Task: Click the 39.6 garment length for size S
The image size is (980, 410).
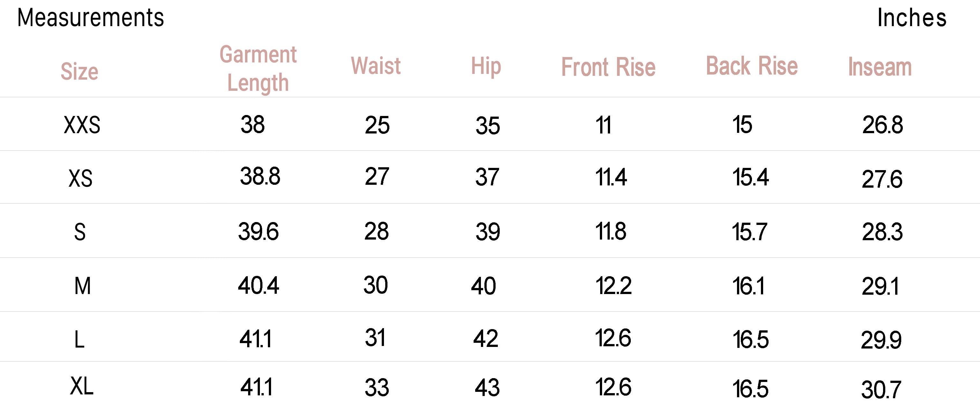Action: pos(258,231)
